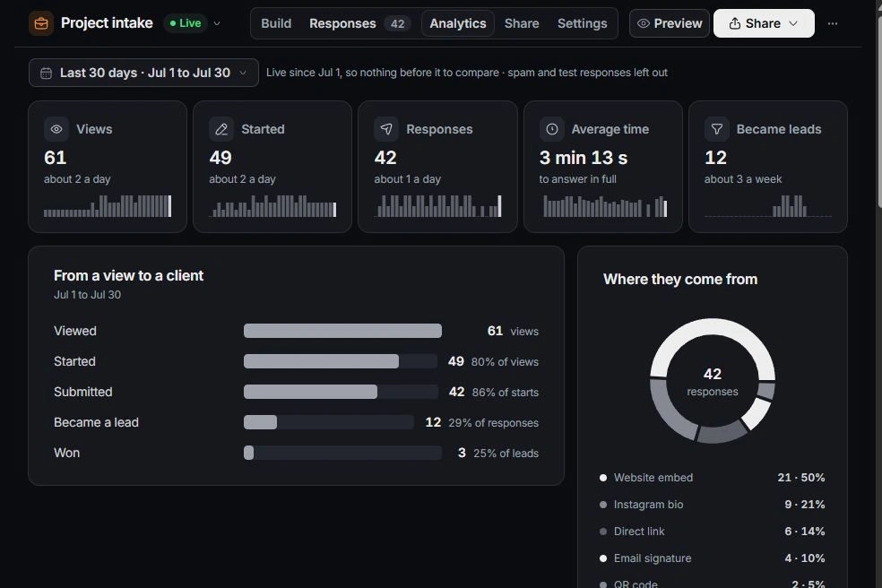This screenshot has width=882, height=588.
Task: Open the Settings tab
Action: point(583,23)
